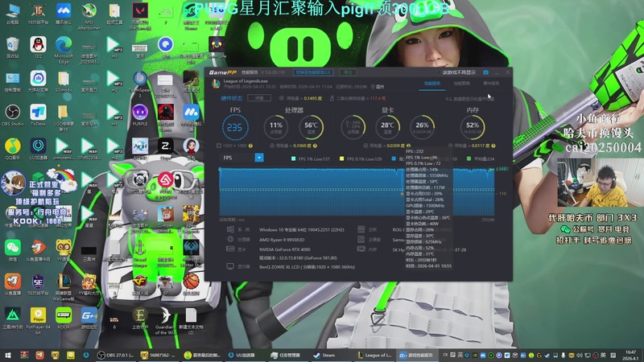This screenshot has height=362, width=644.
Task: Click the text NVIDIA GeForce RTX 4090
Action: tap(285, 249)
